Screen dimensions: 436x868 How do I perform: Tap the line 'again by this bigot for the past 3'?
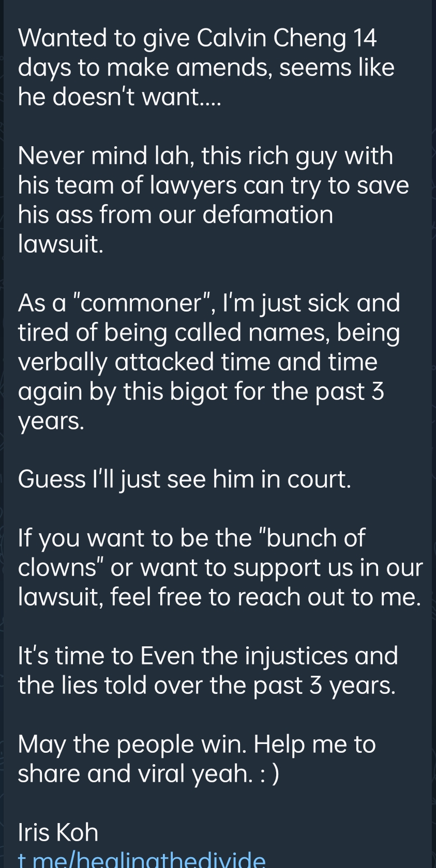tap(201, 391)
